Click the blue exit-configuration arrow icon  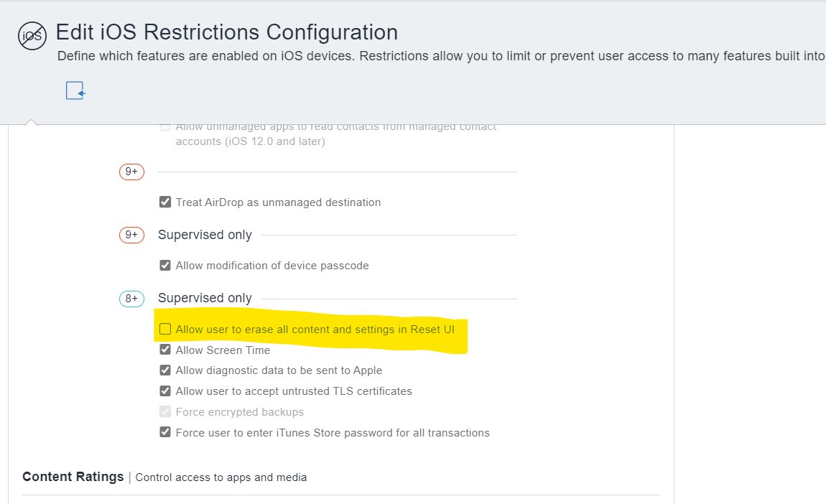(75, 90)
